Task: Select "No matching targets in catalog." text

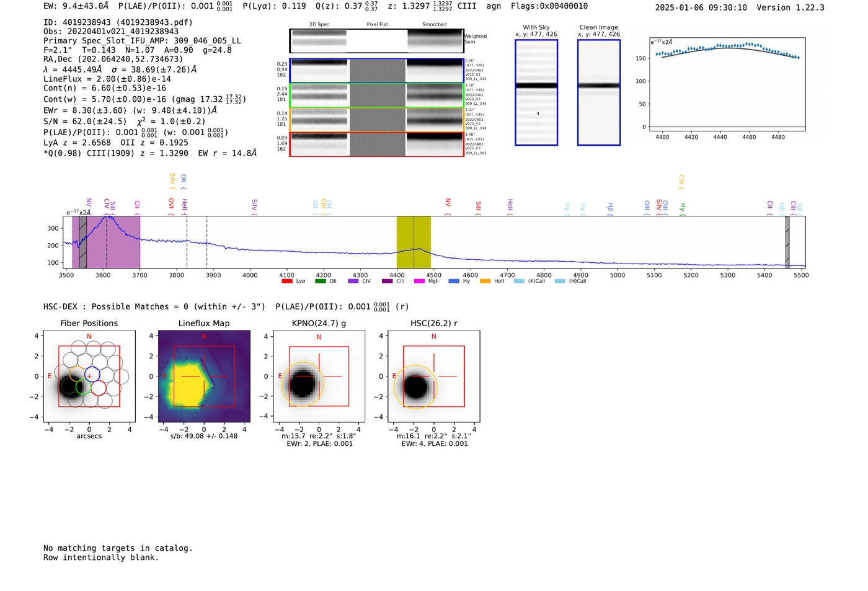Action: click(118, 548)
